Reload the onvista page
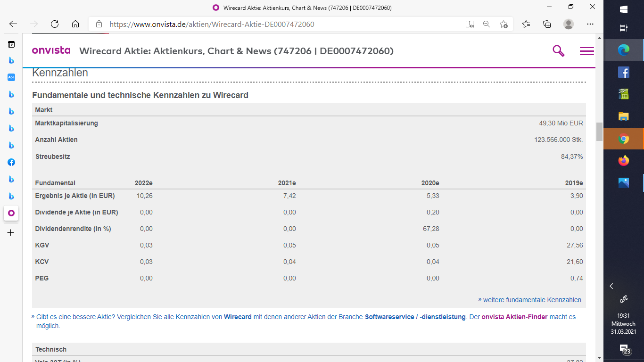The image size is (644, 362). click(x=55, y=24)
